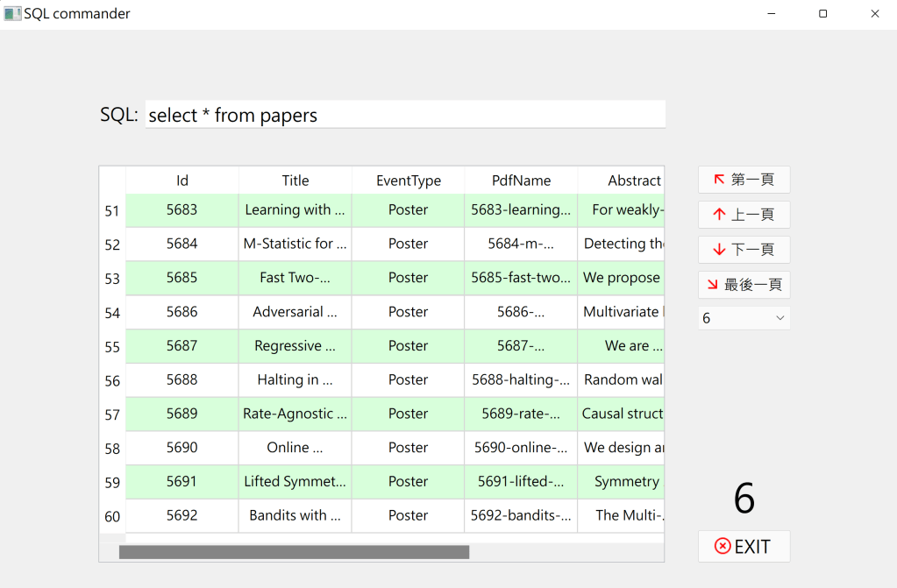
Task: Click the next page down-arrow icon
Action: coord(719,250)
